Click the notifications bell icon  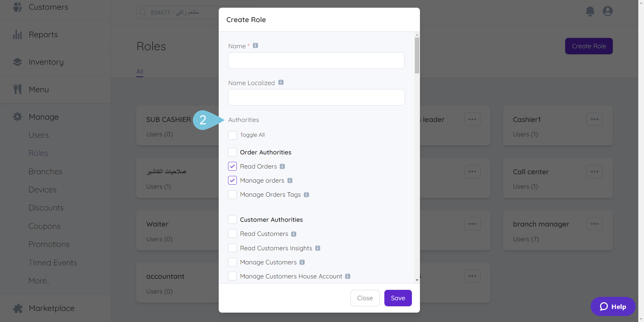(590, 11)
